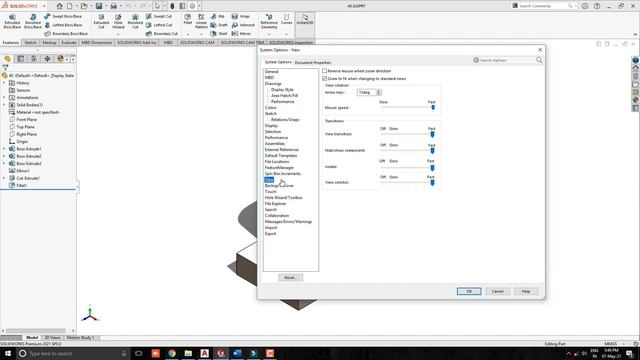640x360 pixels.
Task: Activate the Extruded Cut tool
Action: point(101,21)
